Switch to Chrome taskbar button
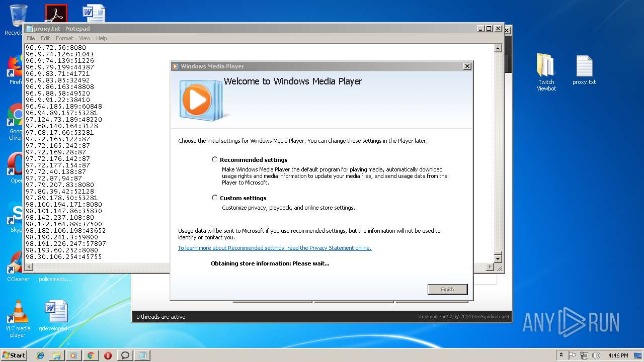This screenshot has height=362, width=644. (x=91, y=355)
